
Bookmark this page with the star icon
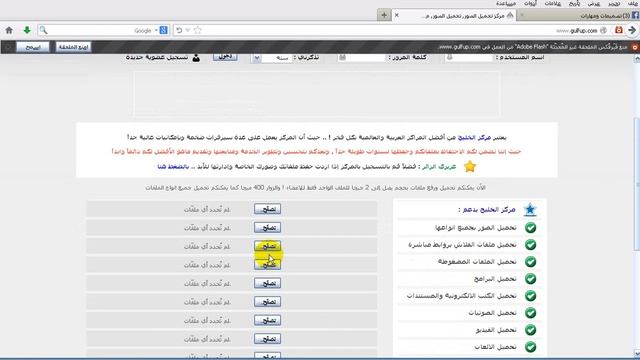(x=198, y=30)
